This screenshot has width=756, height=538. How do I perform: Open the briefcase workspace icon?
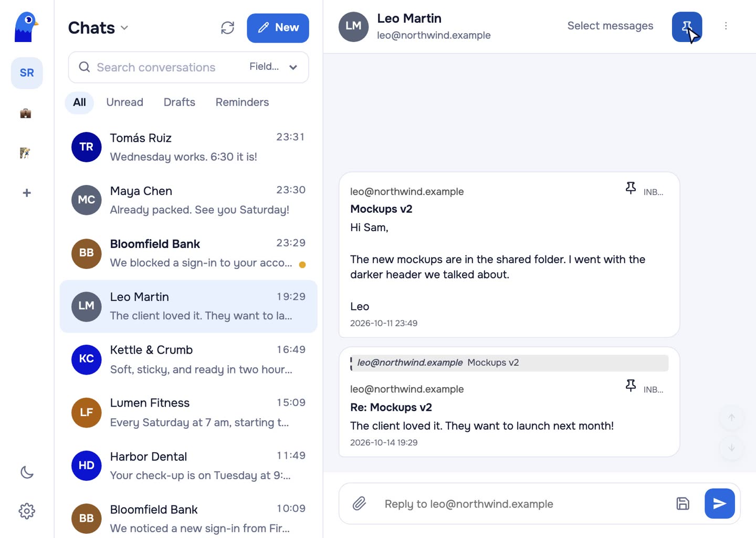click(26, 113)
